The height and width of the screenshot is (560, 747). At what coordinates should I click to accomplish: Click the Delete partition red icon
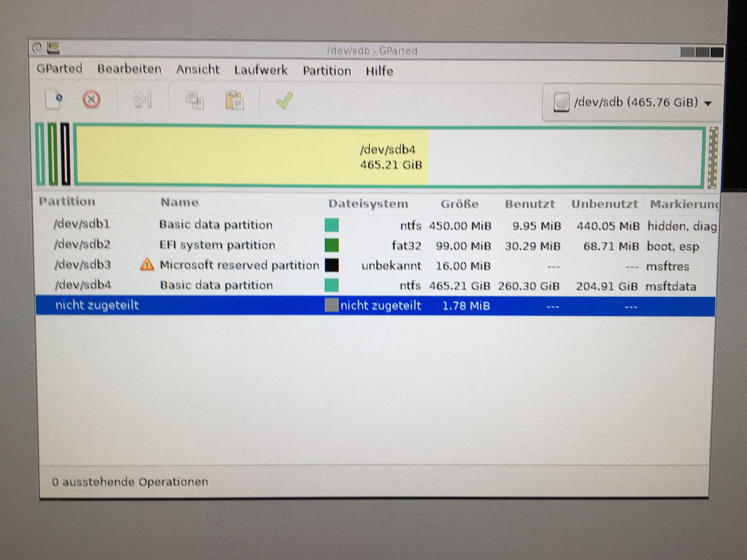pos(91,100)
